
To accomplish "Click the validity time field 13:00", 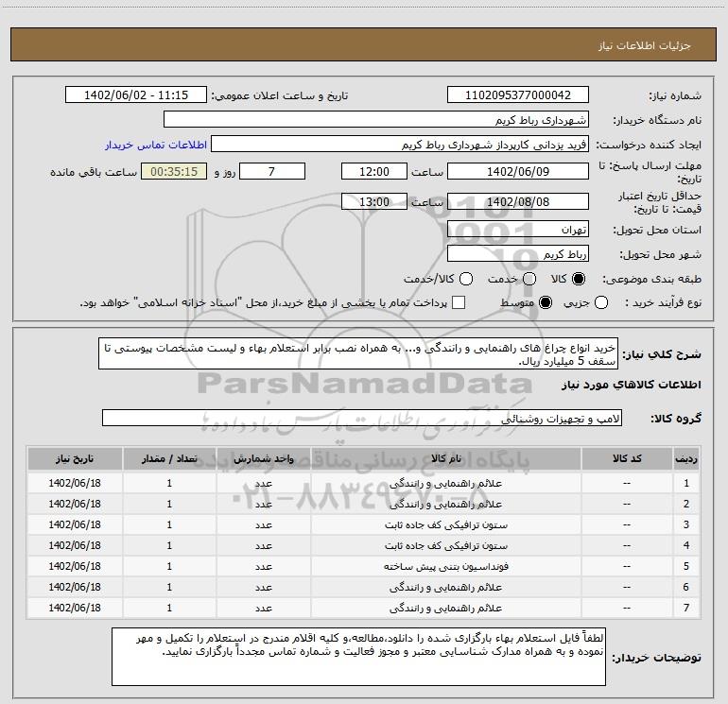I will tap(374, 201).
